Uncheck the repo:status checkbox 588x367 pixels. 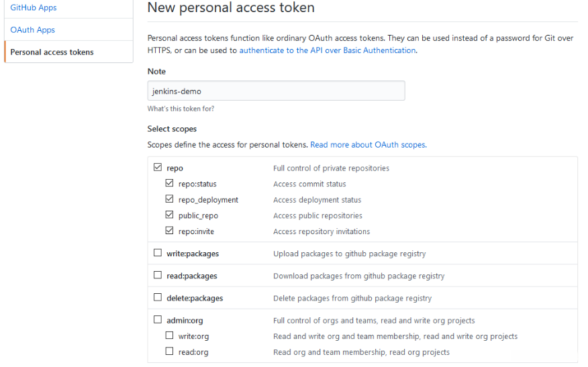(x=170, y=184)
